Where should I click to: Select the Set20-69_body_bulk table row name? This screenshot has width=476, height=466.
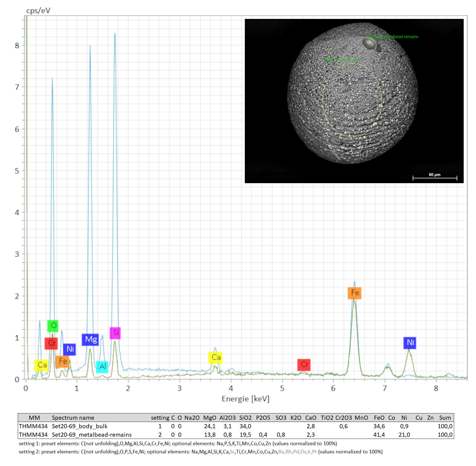coord(80,426)
